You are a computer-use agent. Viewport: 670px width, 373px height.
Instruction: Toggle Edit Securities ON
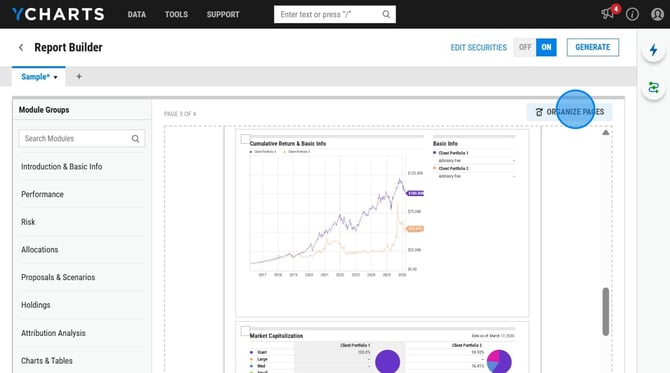546,47
